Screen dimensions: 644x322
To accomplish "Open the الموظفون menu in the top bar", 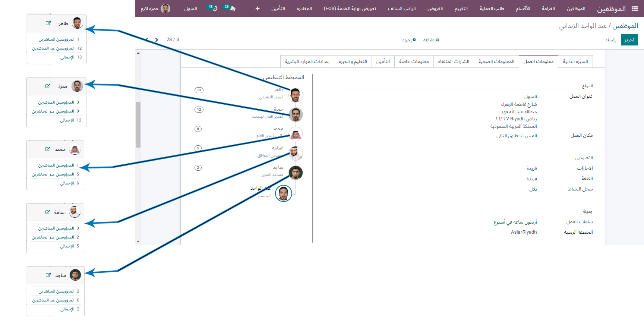I will point(576,9).
